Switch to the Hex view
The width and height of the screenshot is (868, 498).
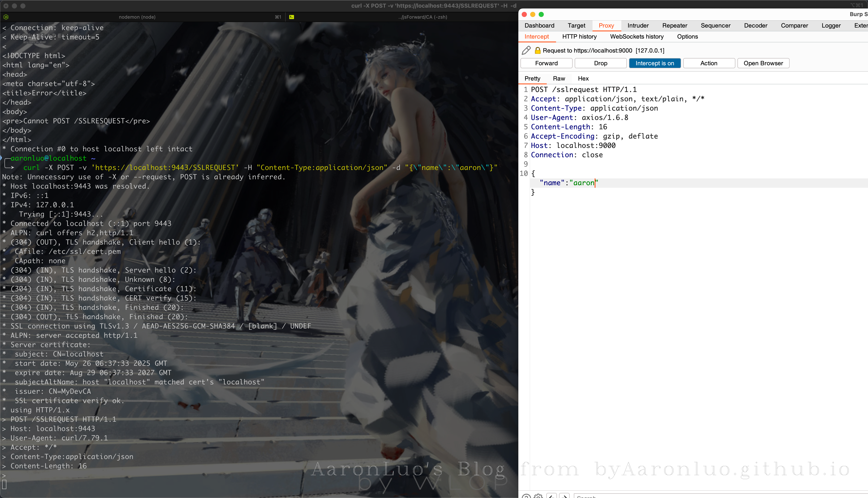[583, 78]
